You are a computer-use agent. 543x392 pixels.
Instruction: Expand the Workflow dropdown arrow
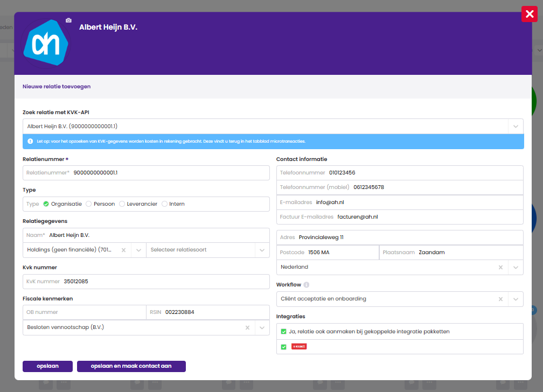pyautogui.click(x=516, y=299)
